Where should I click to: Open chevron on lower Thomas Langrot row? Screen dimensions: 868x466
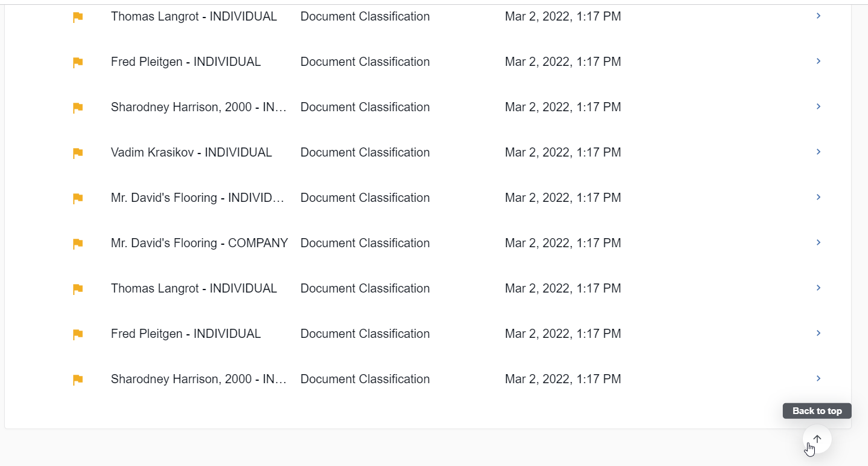click(x=818, y=288)
